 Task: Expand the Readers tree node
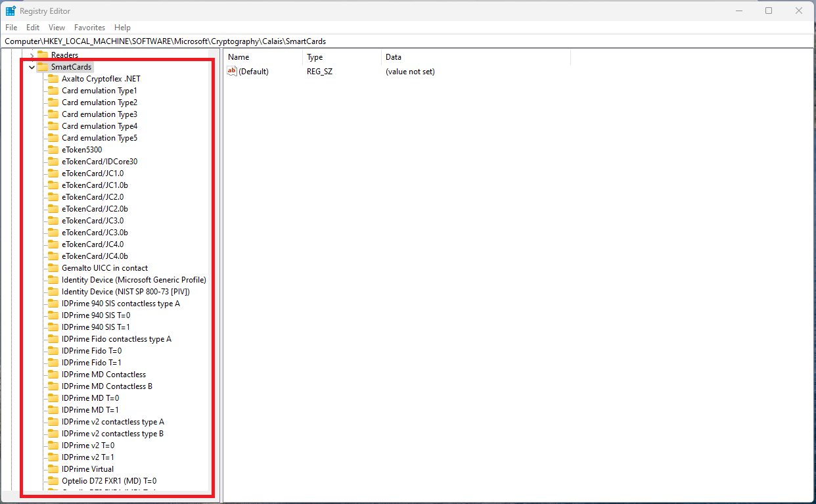[x=32, y=55]
